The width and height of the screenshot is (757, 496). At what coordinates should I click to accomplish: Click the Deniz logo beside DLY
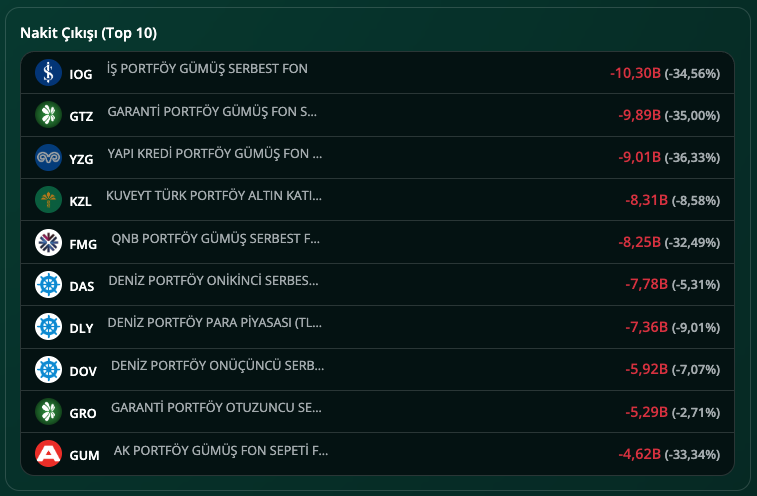tap(48, 326)
